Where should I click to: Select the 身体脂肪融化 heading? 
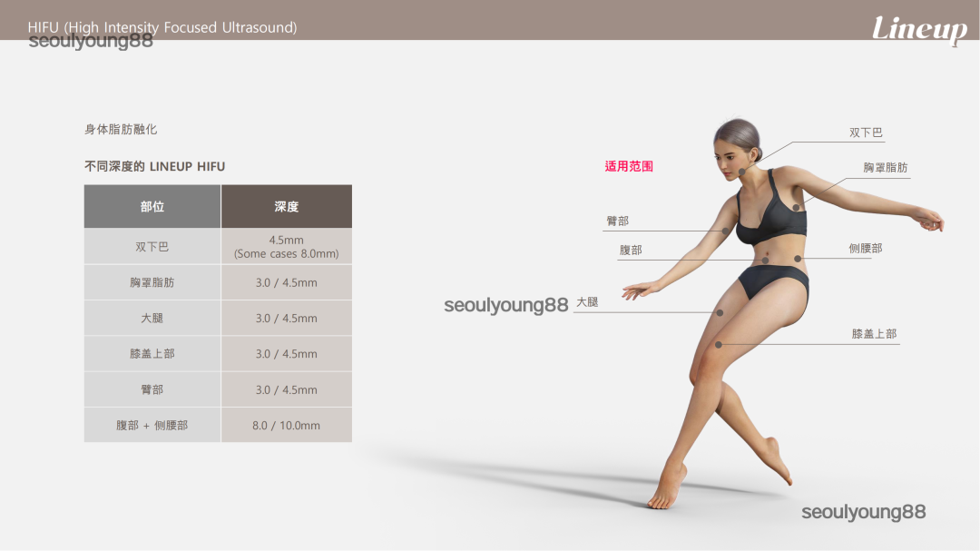pos(121,130)
